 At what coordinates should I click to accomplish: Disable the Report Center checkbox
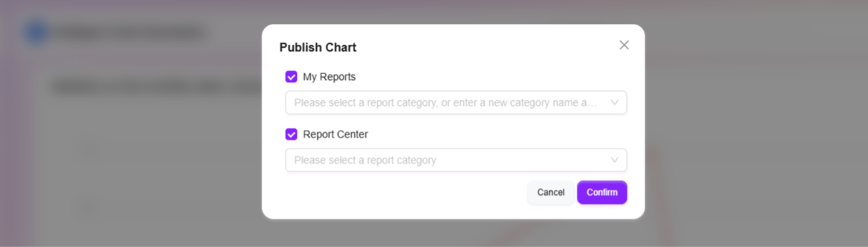291,134
